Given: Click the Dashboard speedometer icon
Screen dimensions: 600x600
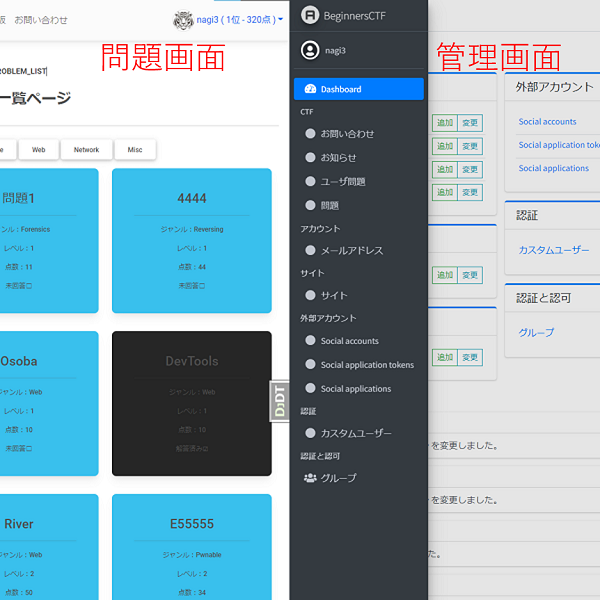Looking at the screenshot, I should pos(310,89).
